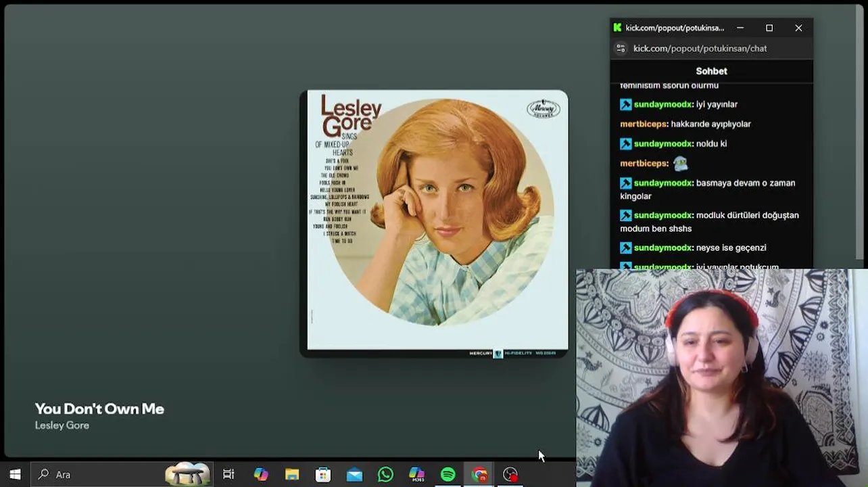Click mertbiceps username on 'hakkarıde ayıplıyolar' message

644,124
